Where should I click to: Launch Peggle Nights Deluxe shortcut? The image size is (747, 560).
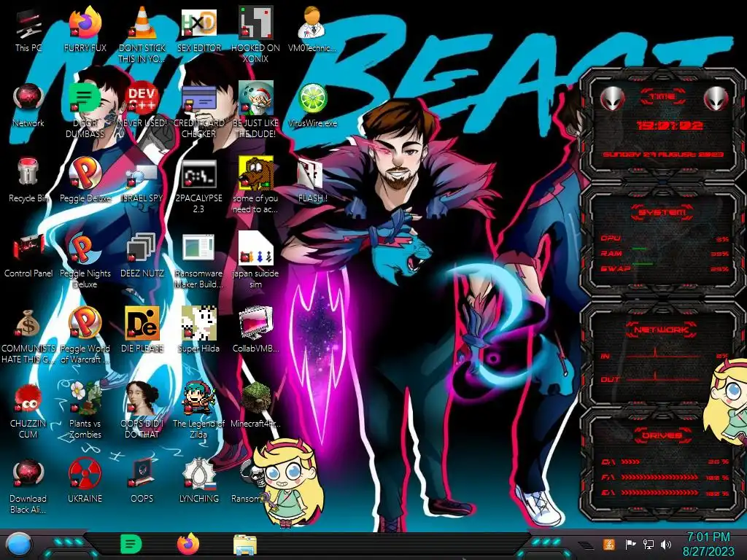[x=85, y=261]
